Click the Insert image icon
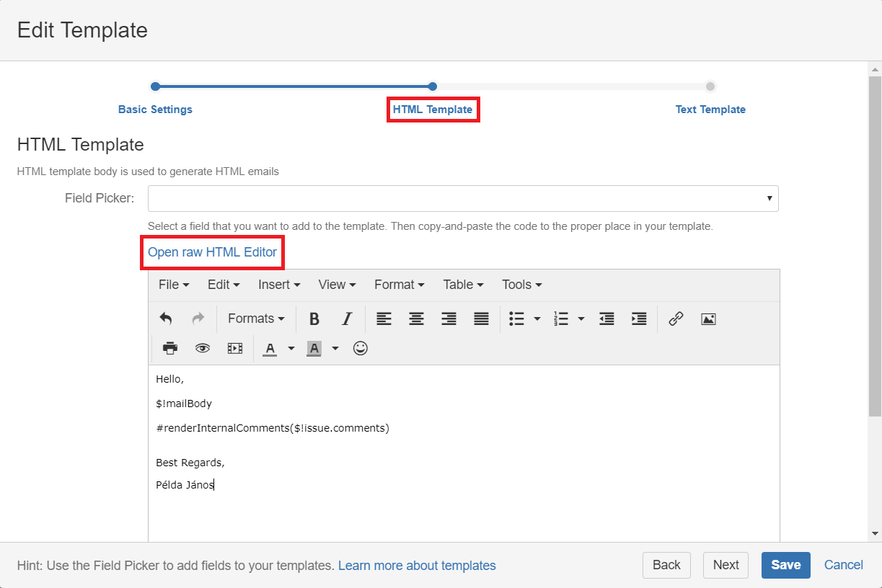882x588 pixels. [x=708, y=318]
